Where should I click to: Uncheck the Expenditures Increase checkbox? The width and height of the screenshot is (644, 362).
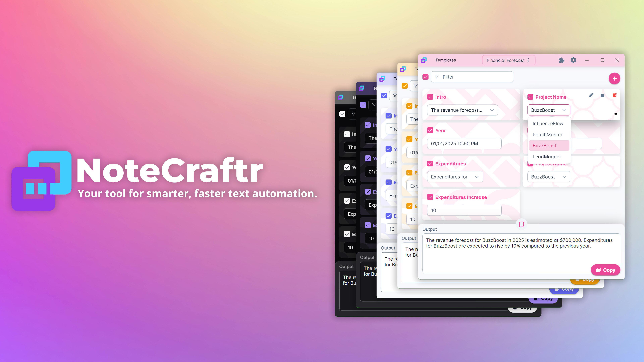[430, 197]
